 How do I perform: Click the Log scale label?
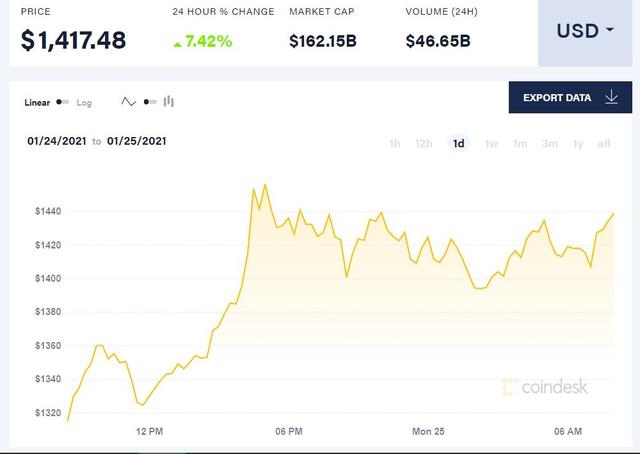(x=84, y=102)
